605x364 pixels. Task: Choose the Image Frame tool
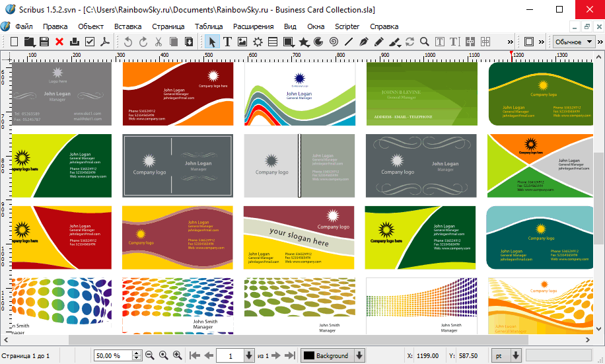[x=242, y=42]
